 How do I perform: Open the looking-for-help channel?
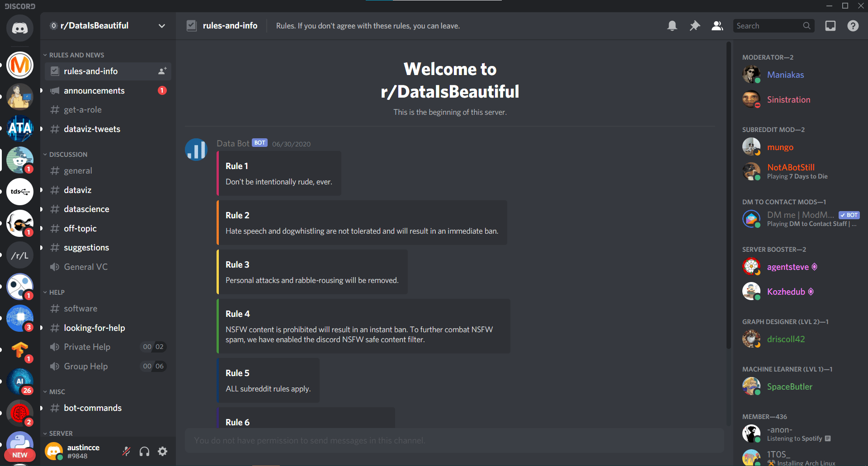(108, 328)
